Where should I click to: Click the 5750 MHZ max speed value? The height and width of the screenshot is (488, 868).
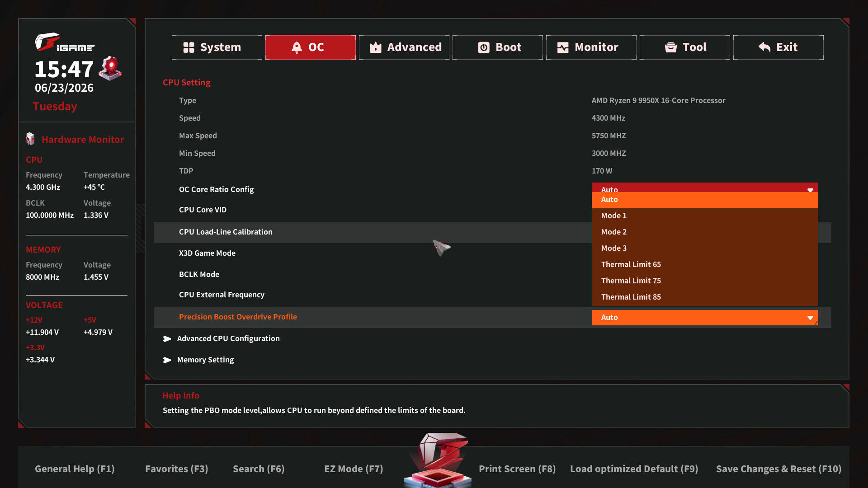[x=609, y=136]
